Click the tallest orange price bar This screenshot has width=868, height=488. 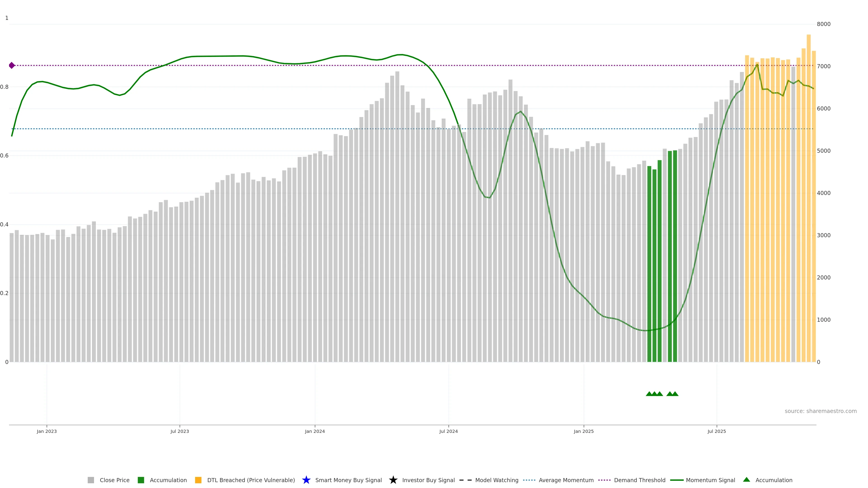click(x=808, y=202)
